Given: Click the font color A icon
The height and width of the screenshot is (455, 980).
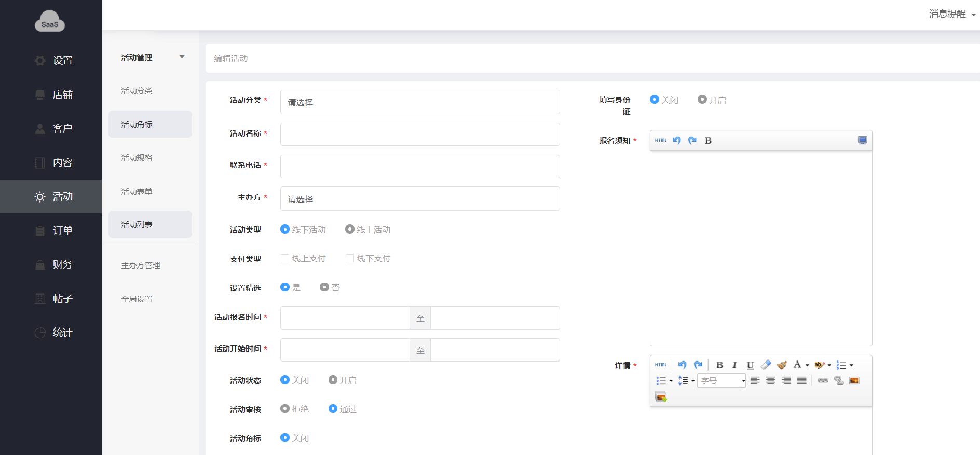Looking at the screenshot, I should point(797,365).
